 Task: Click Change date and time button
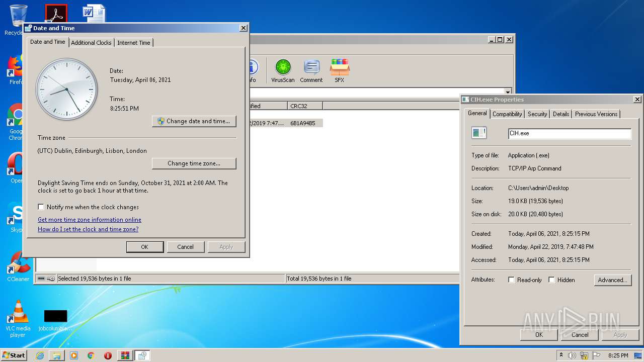[194, 121]
